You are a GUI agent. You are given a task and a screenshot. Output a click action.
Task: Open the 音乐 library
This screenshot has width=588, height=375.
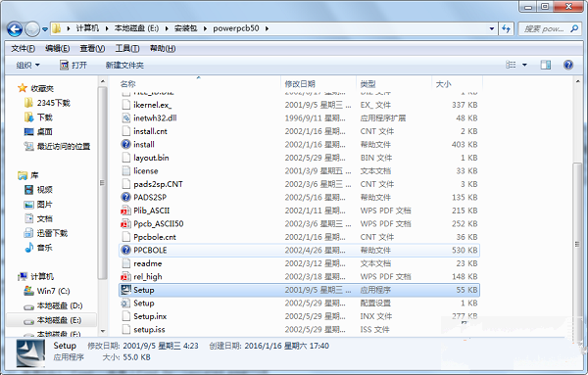click(x=45, y=248)
